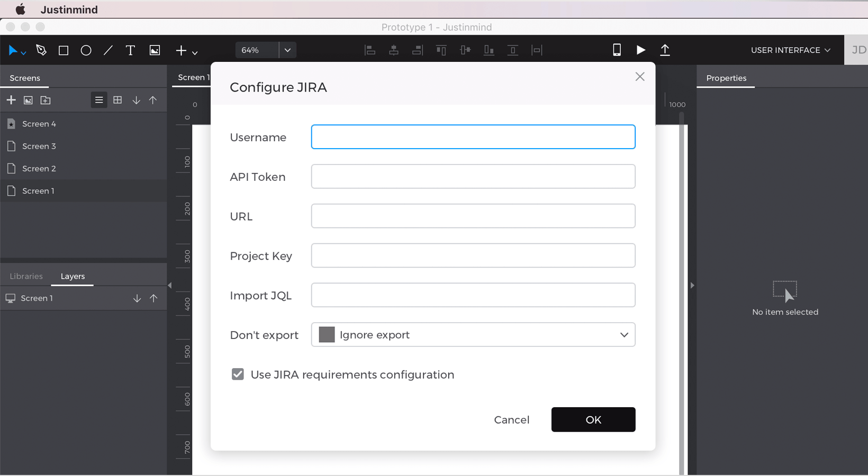Click the align vertical middle icon
The image size is (868, 476).
[465, 50]
